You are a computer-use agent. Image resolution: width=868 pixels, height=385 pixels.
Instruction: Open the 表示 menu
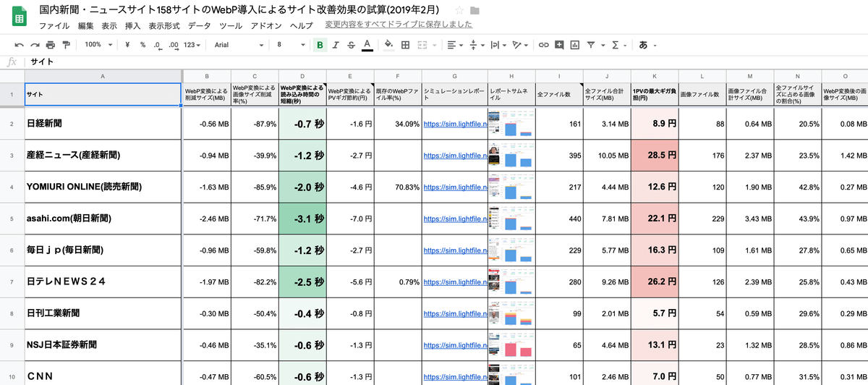[x=109, y=25]
